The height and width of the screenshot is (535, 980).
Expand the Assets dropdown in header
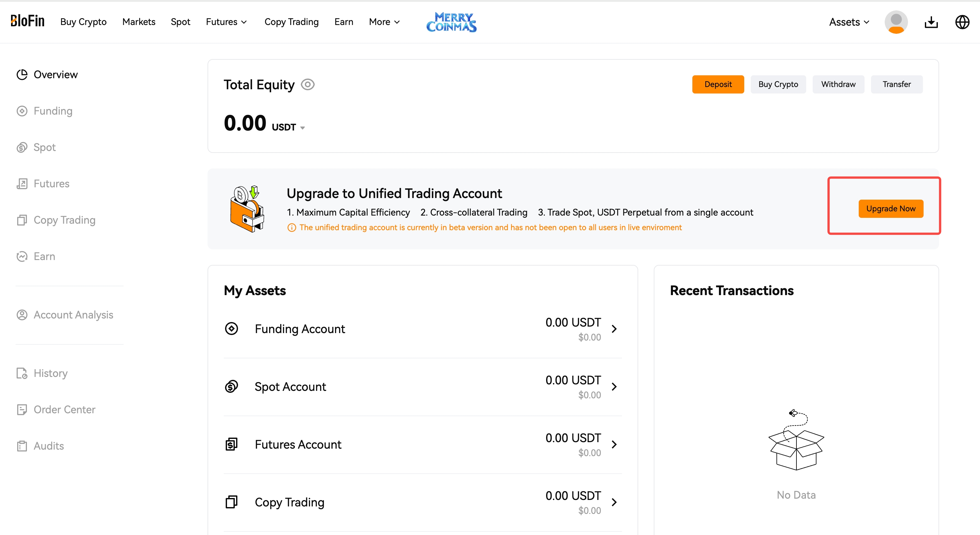[x=849, y=22]
